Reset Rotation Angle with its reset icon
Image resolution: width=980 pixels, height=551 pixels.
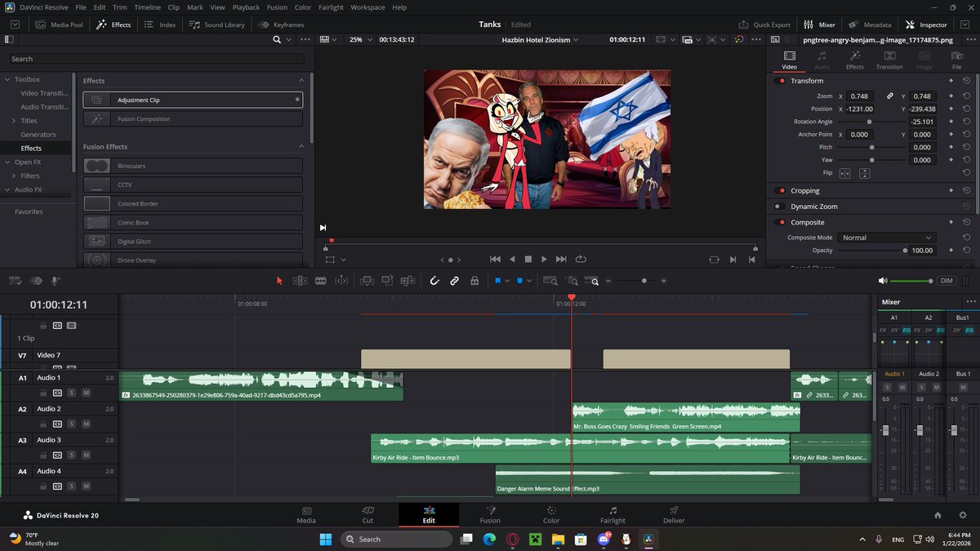pos(966,122)
